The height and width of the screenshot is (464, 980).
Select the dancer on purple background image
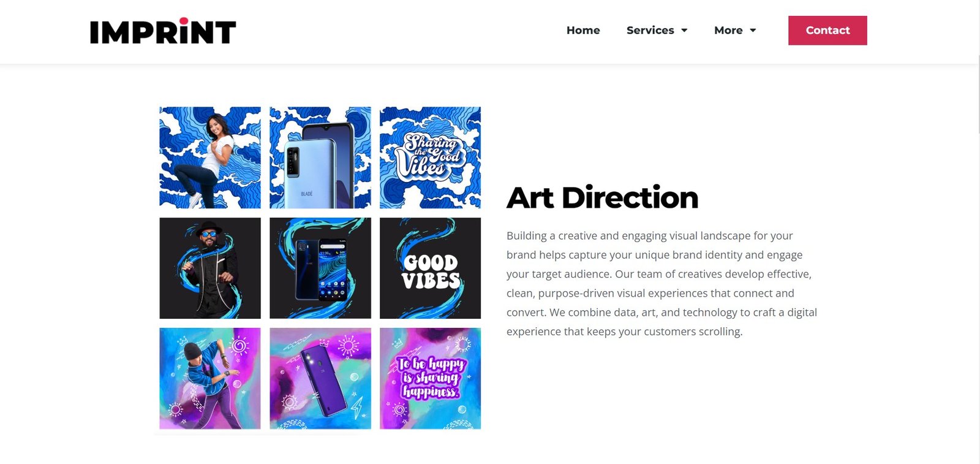tap(210, 378)
